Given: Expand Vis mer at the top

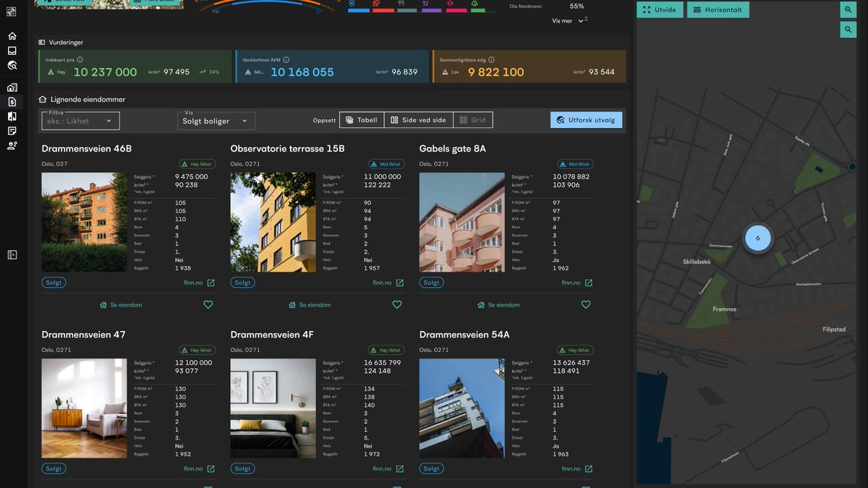Looking at the screenshot, I should tap(568, 21).
